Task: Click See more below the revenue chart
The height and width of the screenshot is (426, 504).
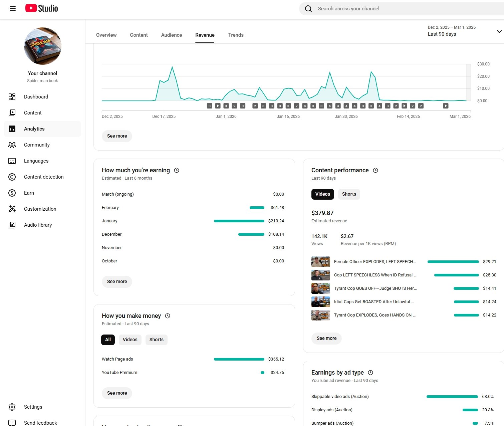Action: [x=117, y=136]
